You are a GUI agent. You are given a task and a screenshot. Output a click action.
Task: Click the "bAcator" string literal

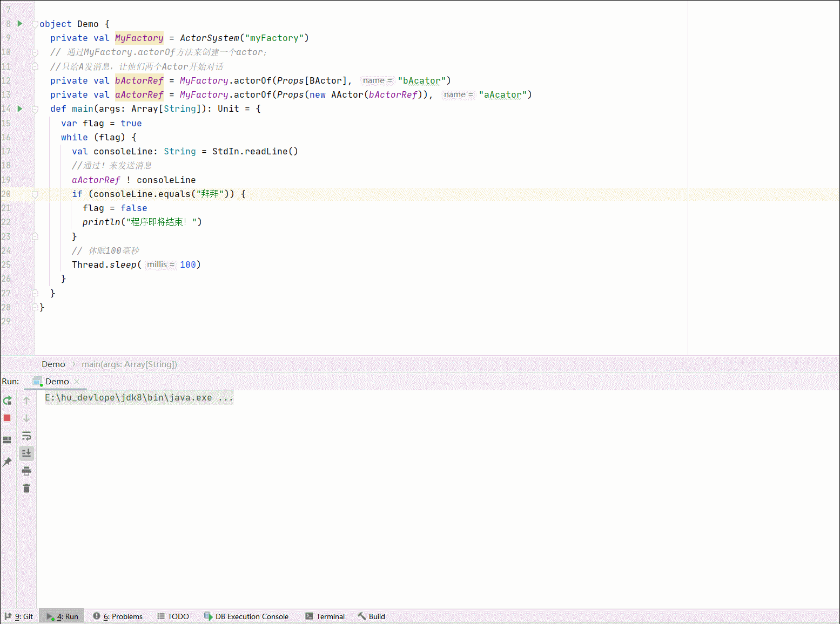pyautogui.click(x=421, y=80)
